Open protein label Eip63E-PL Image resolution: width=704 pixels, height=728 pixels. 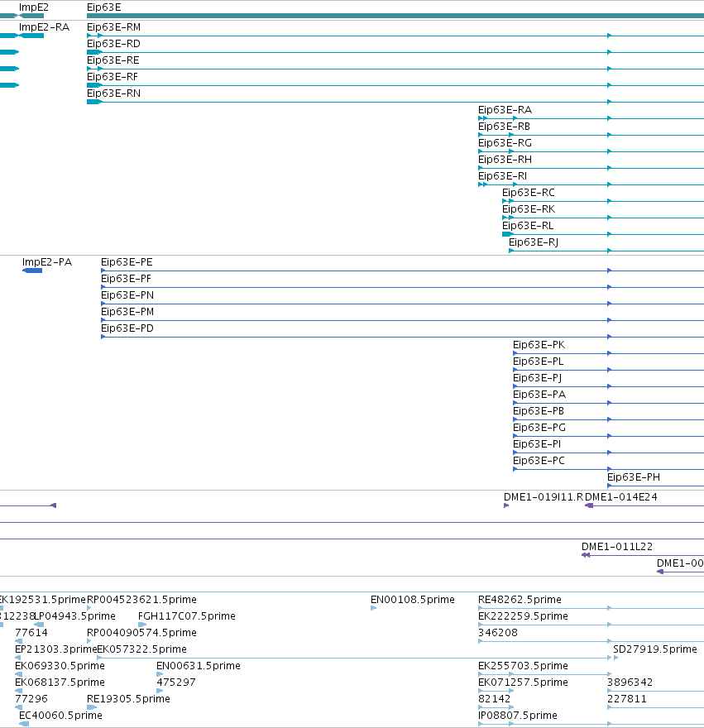pos(538,362)
